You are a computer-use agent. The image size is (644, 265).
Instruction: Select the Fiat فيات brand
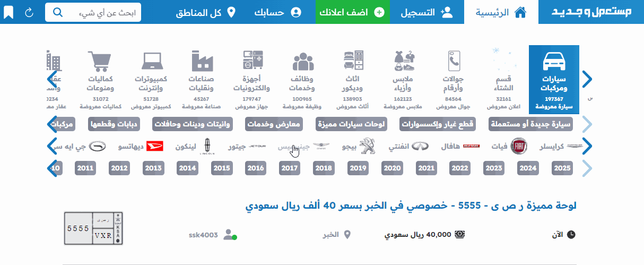[509, 146]
